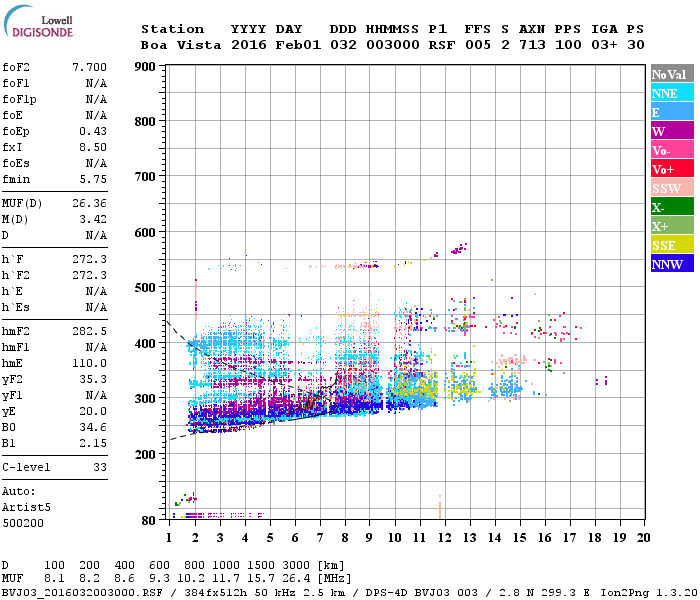This screenshot has height=600, width=700.
Task: Click the Boa Vista station name
Action: 181,45
